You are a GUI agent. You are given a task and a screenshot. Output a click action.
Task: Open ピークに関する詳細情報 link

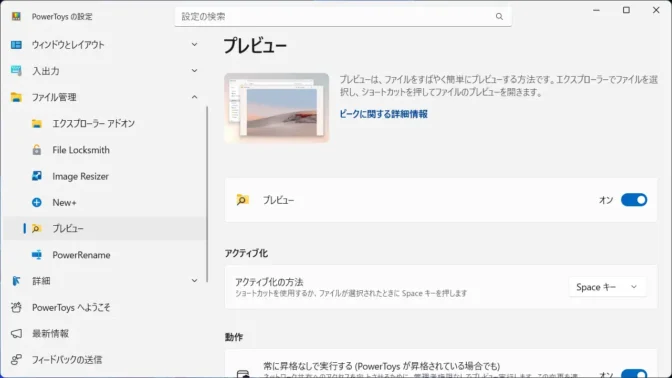pyautogui.click(x=384, y=114)
